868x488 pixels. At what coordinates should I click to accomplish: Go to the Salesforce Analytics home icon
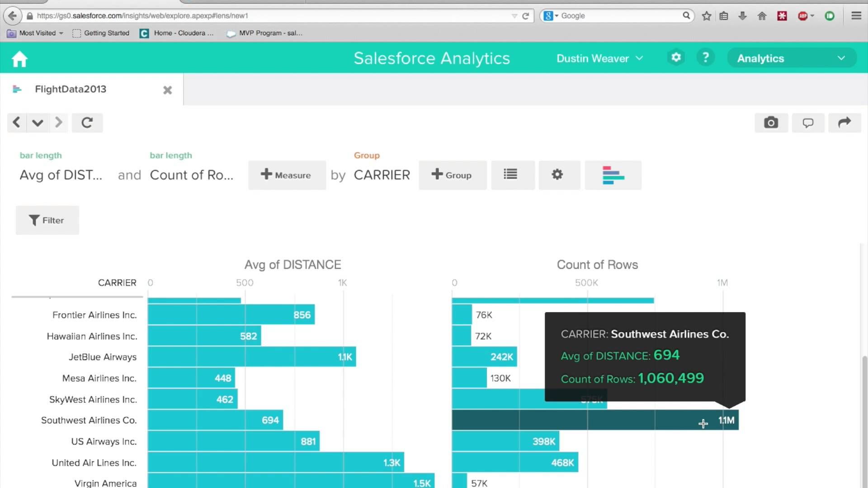click(19, 59)
